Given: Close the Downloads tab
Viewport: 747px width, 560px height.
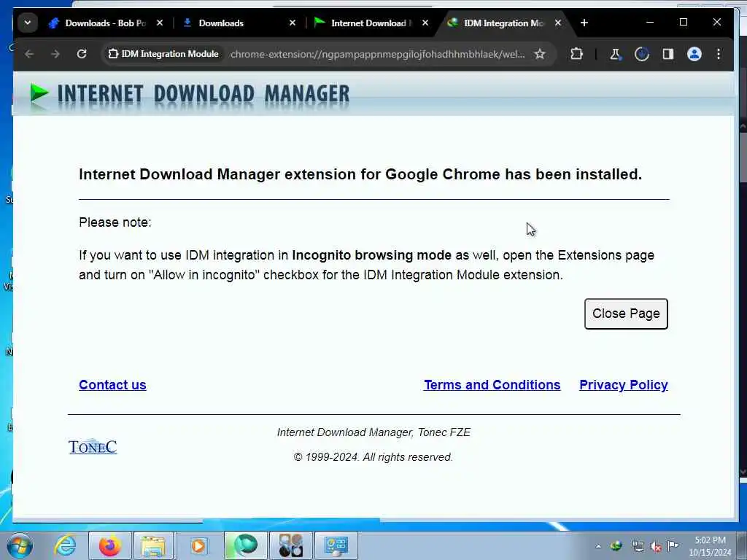Looking at the screenshot, I should (292, 23).
